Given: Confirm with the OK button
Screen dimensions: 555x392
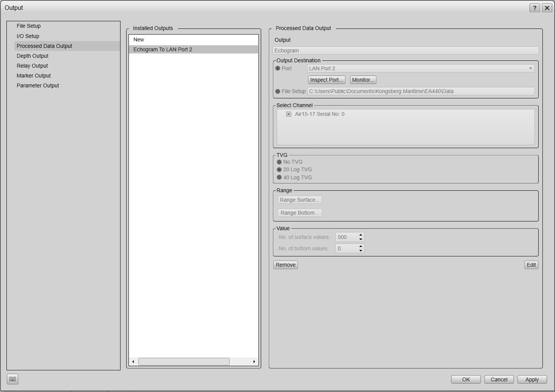Looking at the screenshot, I should pos(466,379).
